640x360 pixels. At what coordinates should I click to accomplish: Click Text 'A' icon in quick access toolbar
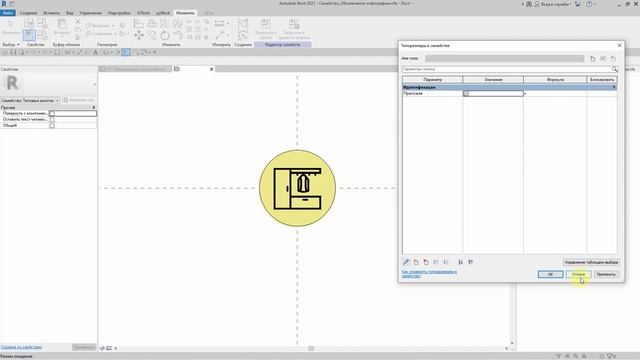pyautogui.click(x=96, y=52)
